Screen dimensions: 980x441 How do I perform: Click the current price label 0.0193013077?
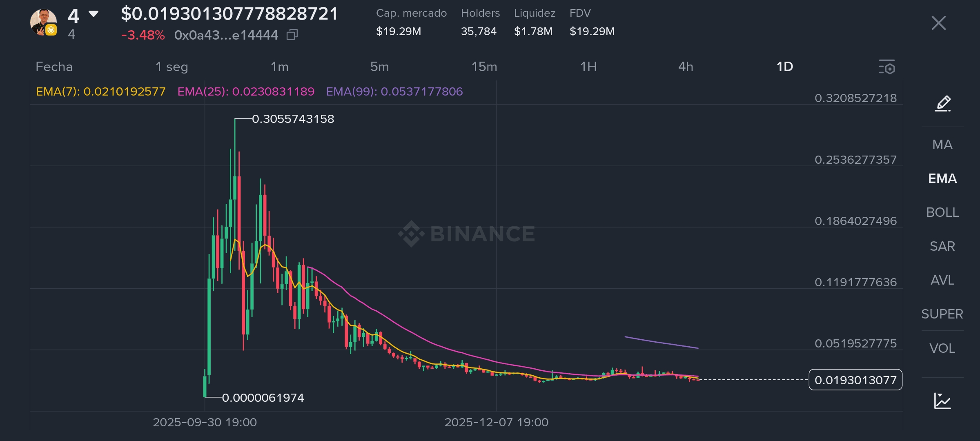point(855,380)
